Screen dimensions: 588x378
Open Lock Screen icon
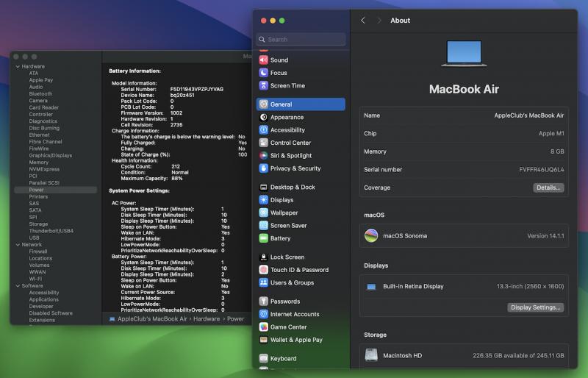point(264,257)
